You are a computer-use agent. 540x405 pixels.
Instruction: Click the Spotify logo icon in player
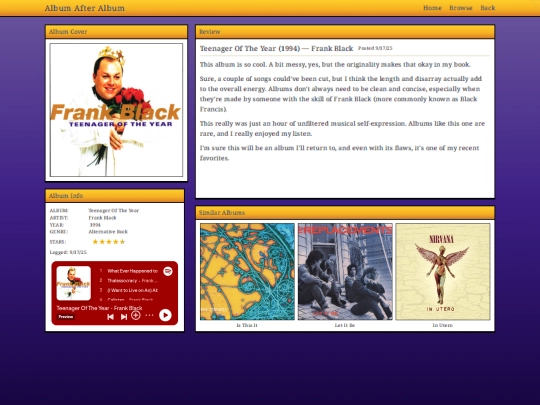(x=168, y=271)
